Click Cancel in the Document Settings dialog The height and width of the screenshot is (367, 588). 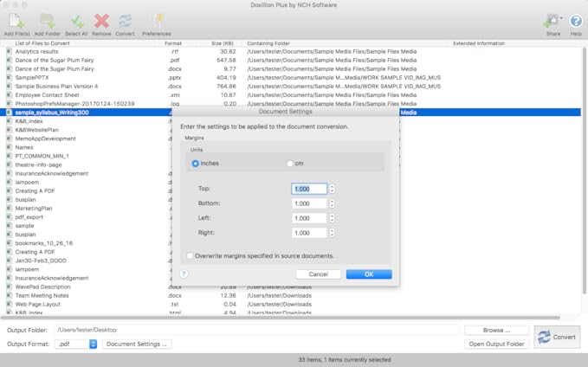318,274
